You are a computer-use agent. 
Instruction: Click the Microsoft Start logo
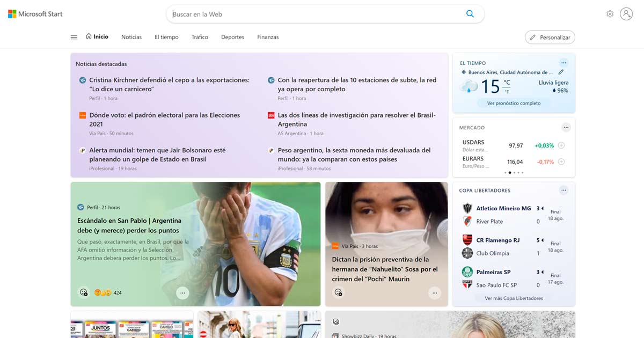coord(35,14)
